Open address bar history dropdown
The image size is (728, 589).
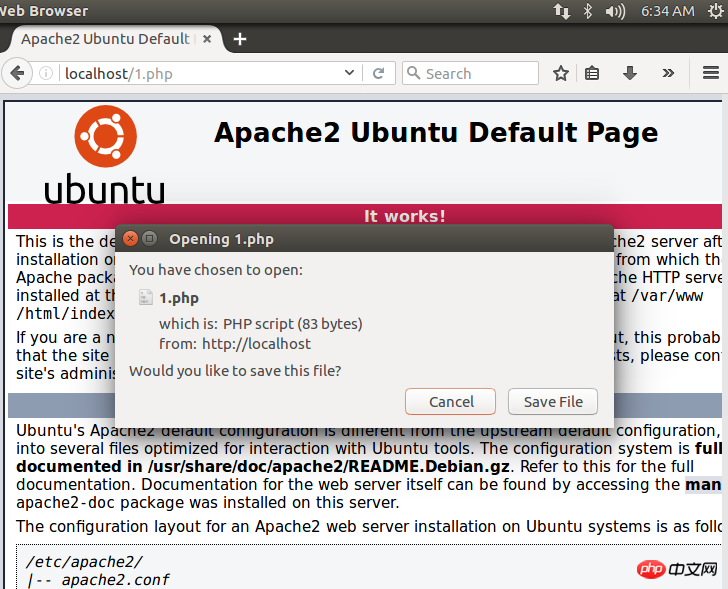[x=350, y=73]
